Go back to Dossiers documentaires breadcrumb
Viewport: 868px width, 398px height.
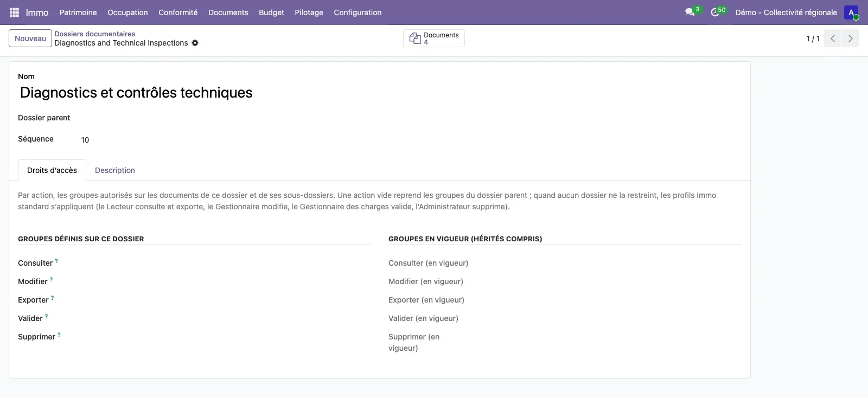tap(94, 34)
